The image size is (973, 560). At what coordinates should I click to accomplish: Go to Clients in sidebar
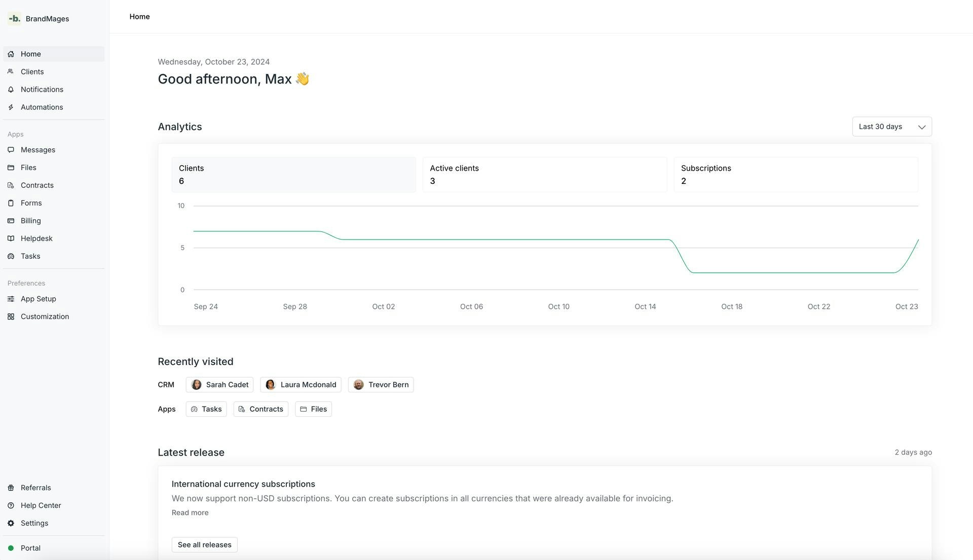pos(54,72)
